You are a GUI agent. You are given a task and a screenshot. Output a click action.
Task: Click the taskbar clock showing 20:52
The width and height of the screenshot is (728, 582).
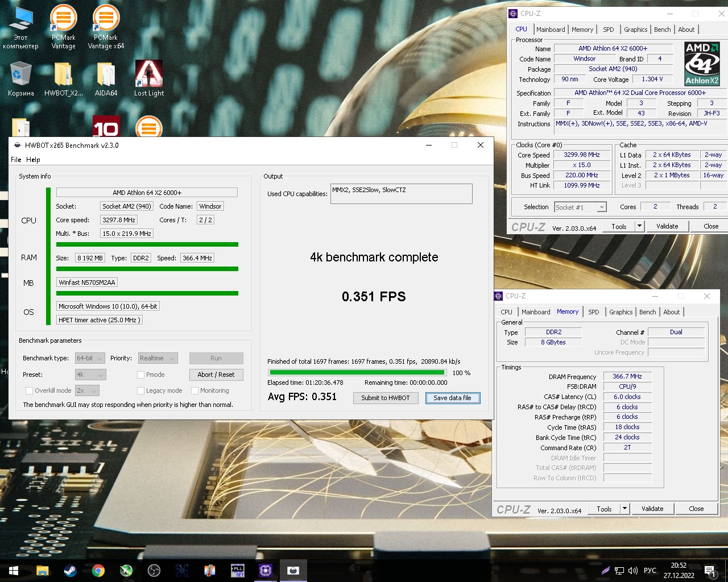[x=679, y=571]
